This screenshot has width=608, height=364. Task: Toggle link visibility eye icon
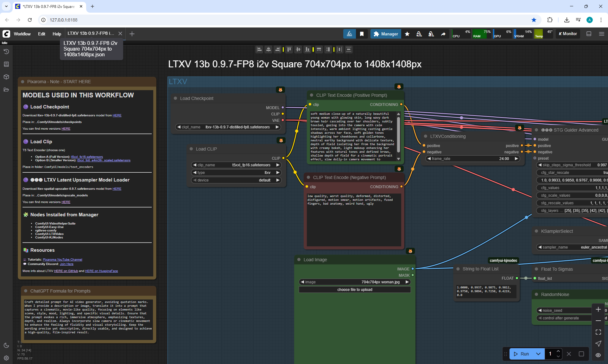[598, 355]
